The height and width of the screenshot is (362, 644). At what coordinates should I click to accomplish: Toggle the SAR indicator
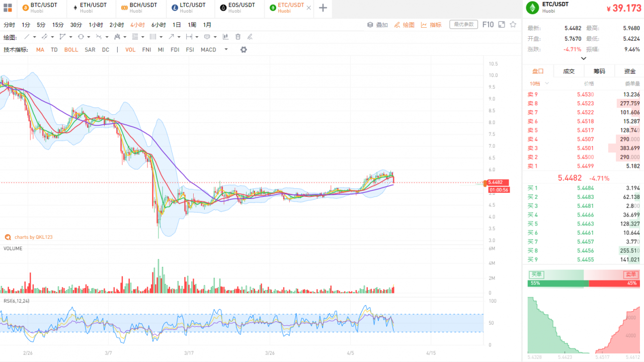(x=90, y=50)
